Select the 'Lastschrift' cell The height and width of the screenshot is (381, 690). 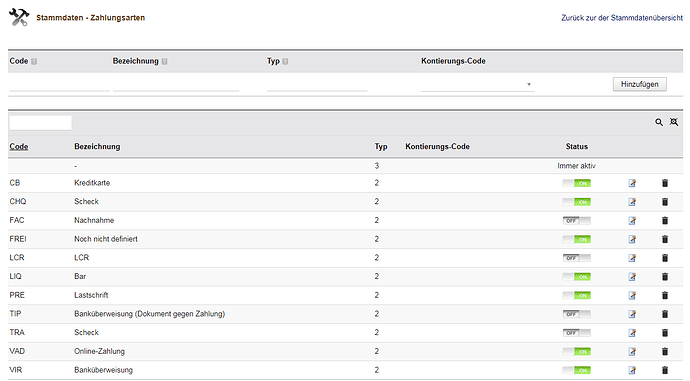91,295
